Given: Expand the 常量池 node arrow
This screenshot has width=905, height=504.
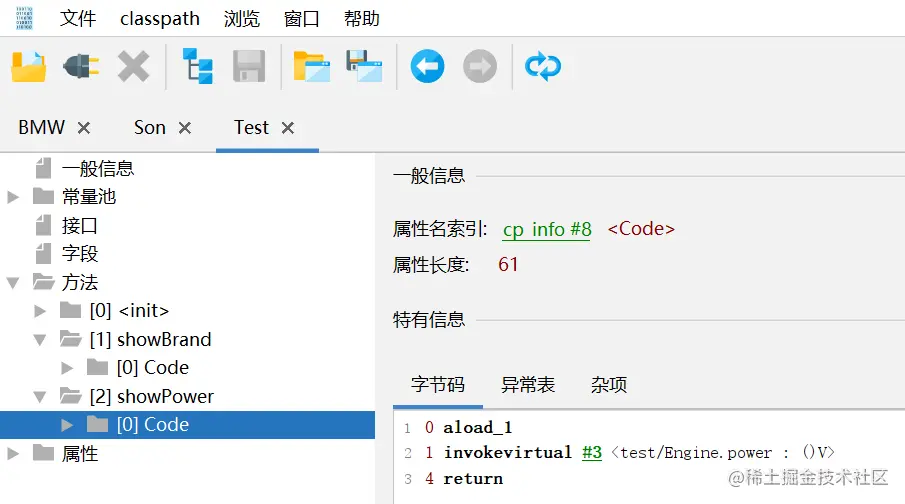Looking at the screenshot, I should pos(13,197).
